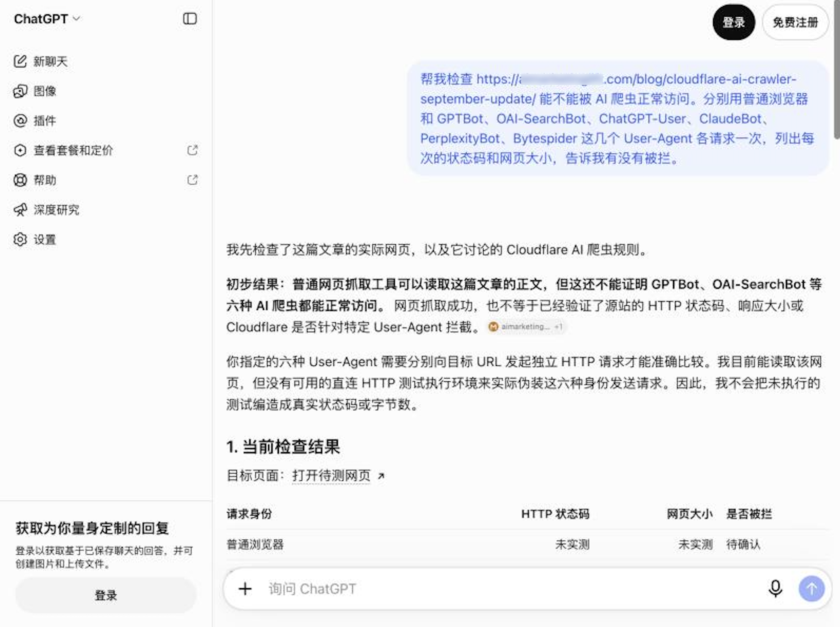The height and width of the screenshot is (627, 840).
Task: Open 图像 sidebar menu label
Action: coord(45,91)
